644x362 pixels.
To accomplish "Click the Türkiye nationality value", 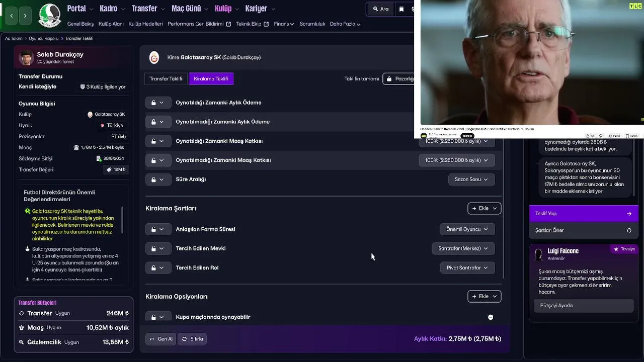I will tap(112, 126).
